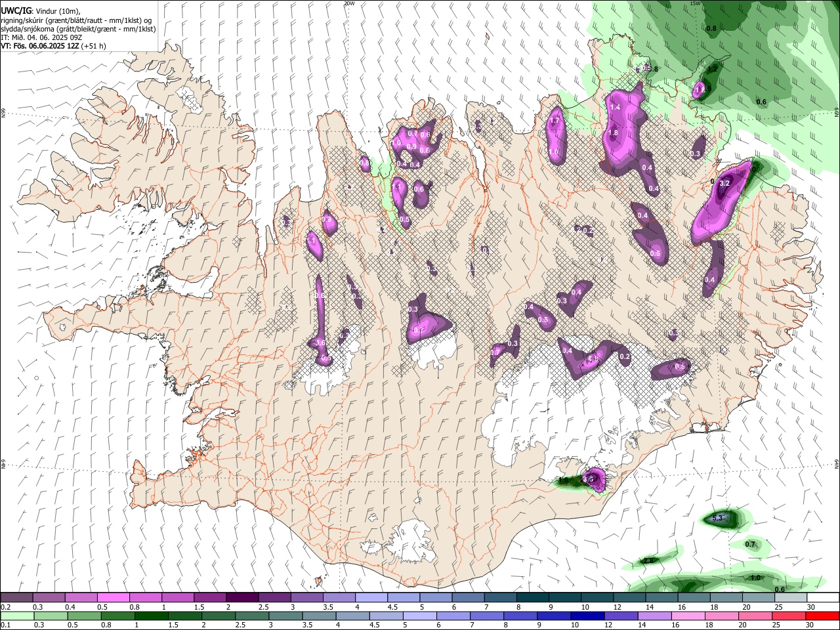
Task: Select the bright red 30 swatch in the rain legend
Action: pos(822,616)
